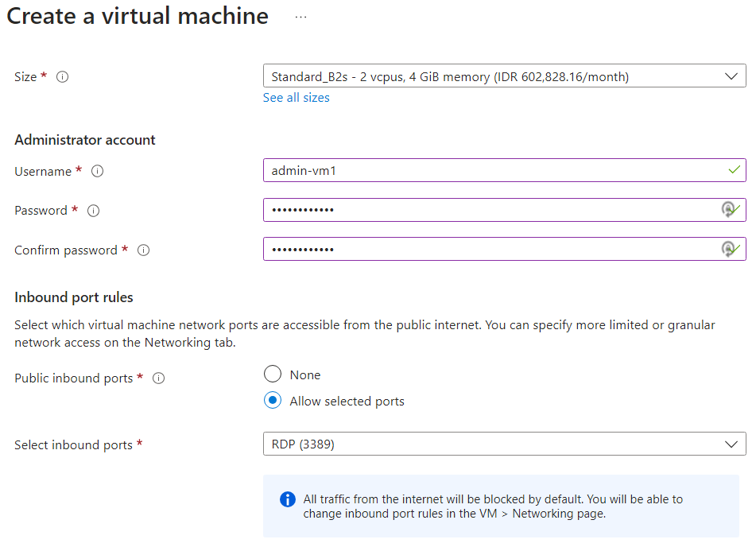Select the Allow selected ports radio button

272,400
